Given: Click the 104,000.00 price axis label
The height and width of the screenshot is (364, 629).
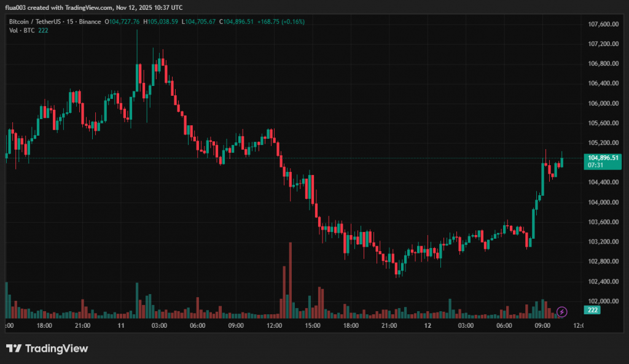Looking at the screenshot, I should [603, 203].
